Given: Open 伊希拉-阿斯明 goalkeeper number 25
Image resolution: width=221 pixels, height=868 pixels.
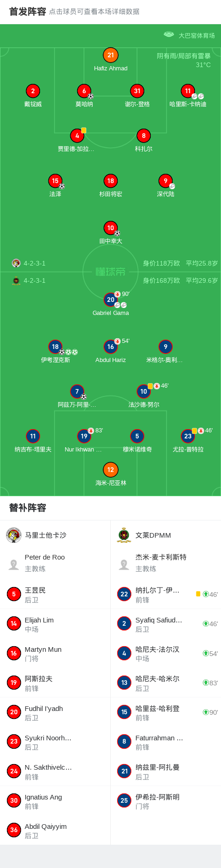Looking at the screenshot, I should click(x=166, y=801).
